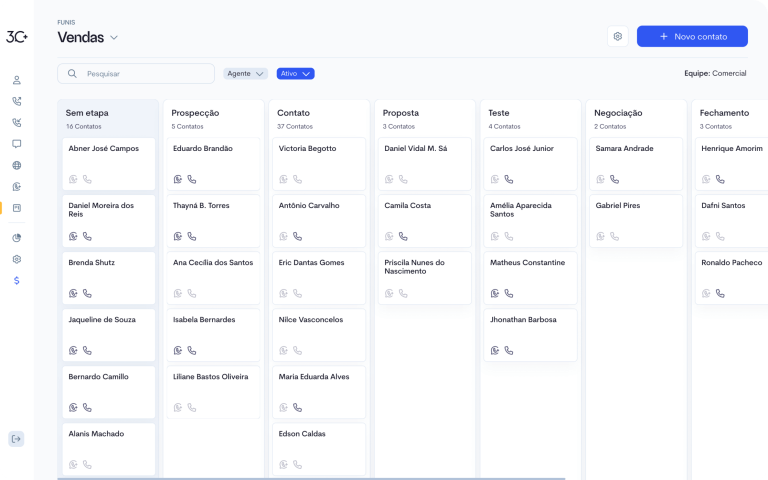Image resolution: width=768 pixels, height=480 pixels.
Task: Click WhatsApp icon on Bernardo Camillo card
Action: (x=73, y=408)
